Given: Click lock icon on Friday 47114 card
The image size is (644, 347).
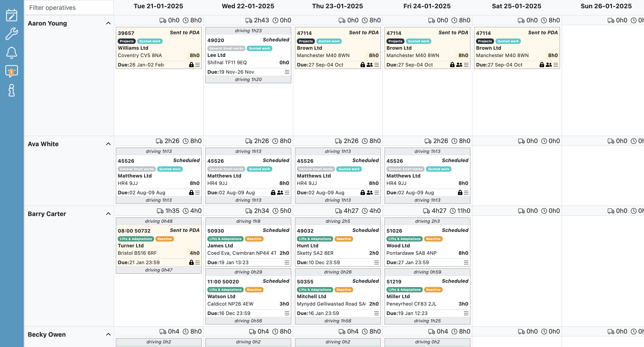Looking at the screenshot, I should 452,65.
